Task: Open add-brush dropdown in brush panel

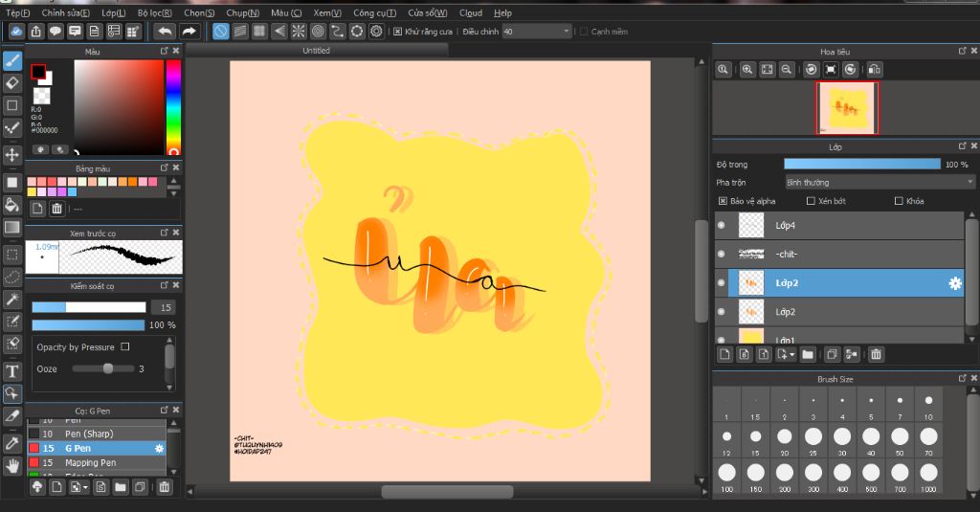Action: (x=85, y=487)
